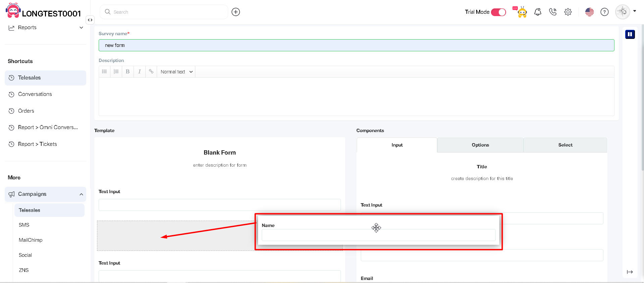Insert link in description editor
This screenshot has width=644, height=283.
point(151,72)
